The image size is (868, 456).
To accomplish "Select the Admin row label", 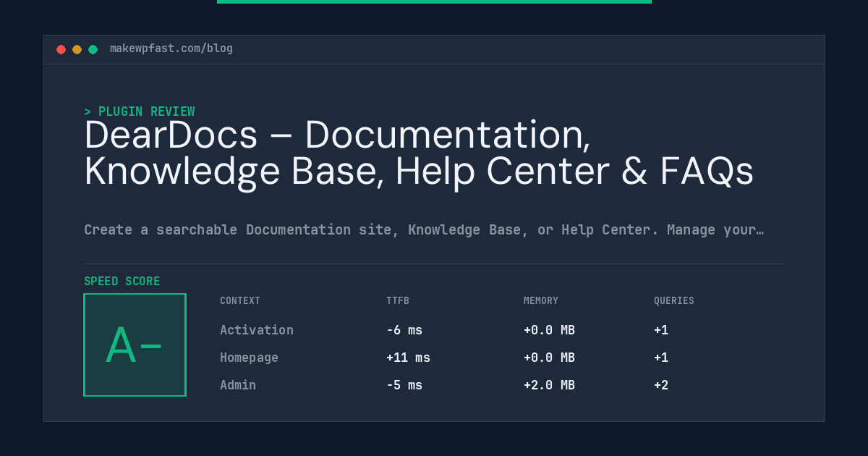I will tap(238, 385).
